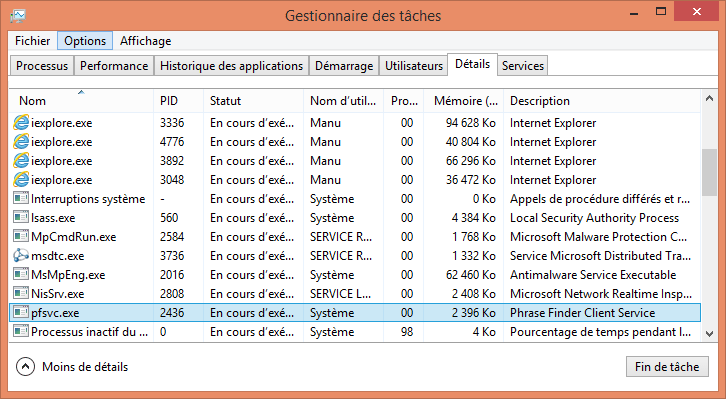This screenshot has height=399, width=726.
Task: Click the CPU value 98 cell
Action: pos(407,331)
